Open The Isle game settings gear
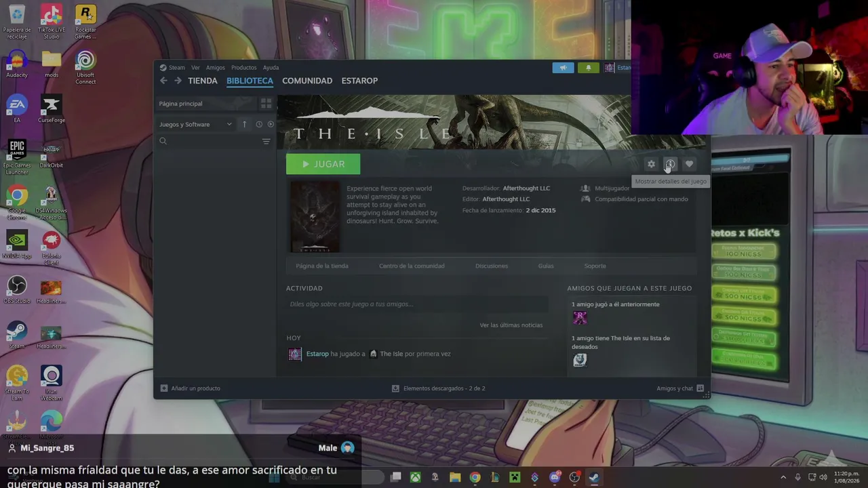The image size is (868, 488). (651, 164)
